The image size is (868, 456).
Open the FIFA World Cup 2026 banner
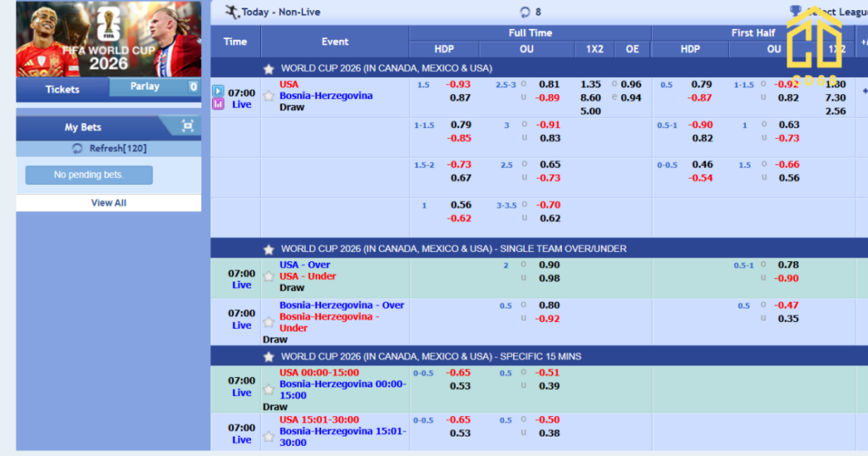[x=108, y=39]
